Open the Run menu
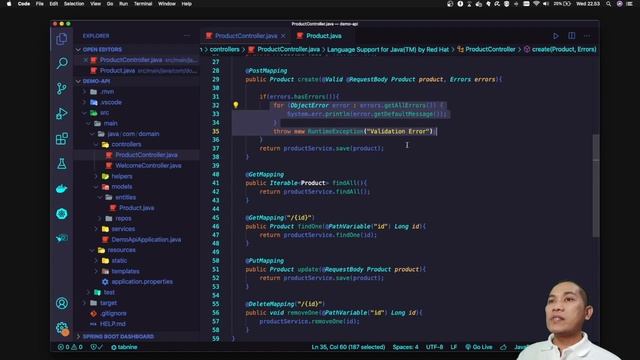This screenshot has height=360, width=640. coord(123,4)
